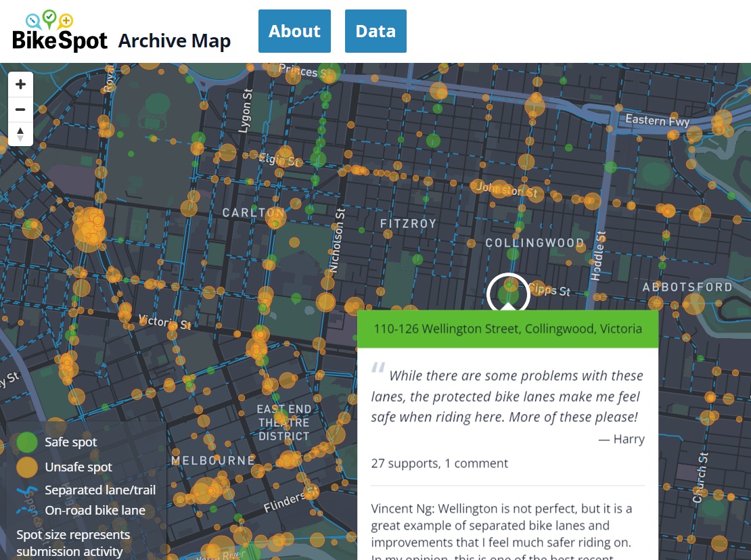751x560 pixels.
Task: Click the '27 supports, 1 comment' text
Action: [x=439, y=463]
